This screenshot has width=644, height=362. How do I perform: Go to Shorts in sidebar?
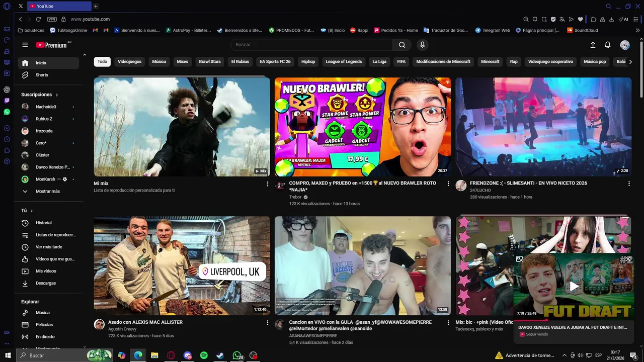pos(48,75)
